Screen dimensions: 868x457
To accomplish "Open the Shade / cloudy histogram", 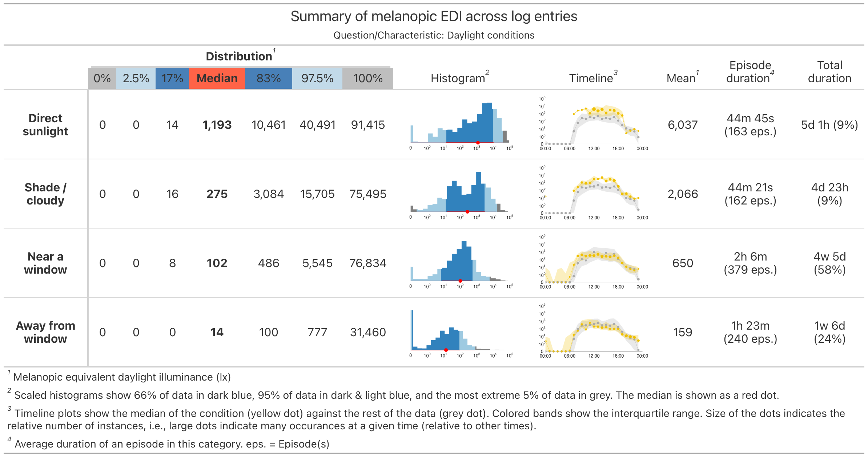I will [461, 194].
